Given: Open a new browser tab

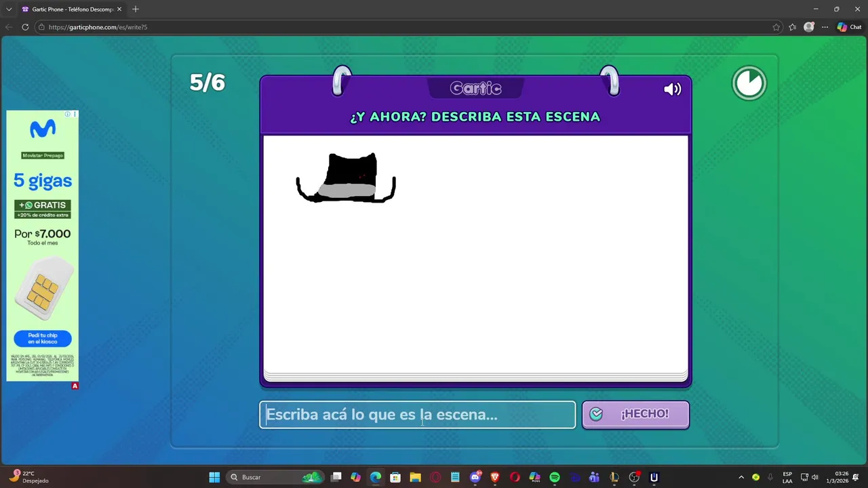Looking at the screenshot, I should pyautogui.click(x=136, y=9).
